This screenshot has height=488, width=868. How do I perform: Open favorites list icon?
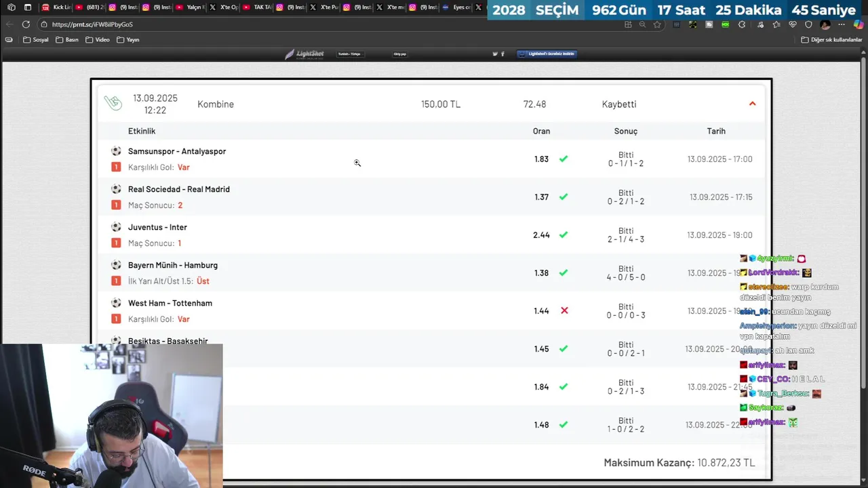pos(776,24)
